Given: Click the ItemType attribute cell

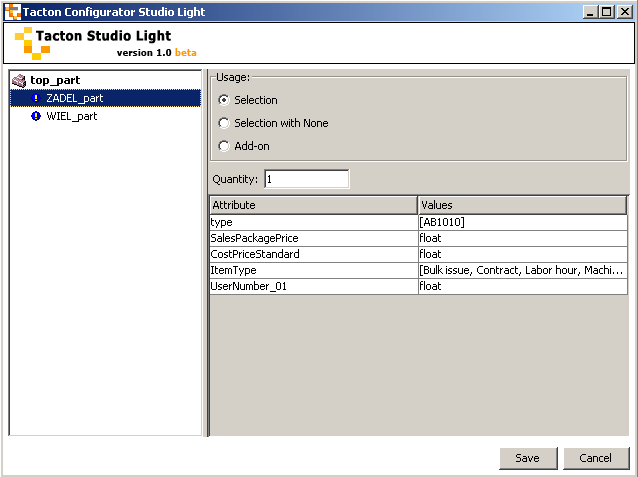Looking at the screenshot, I should [314, 270].
